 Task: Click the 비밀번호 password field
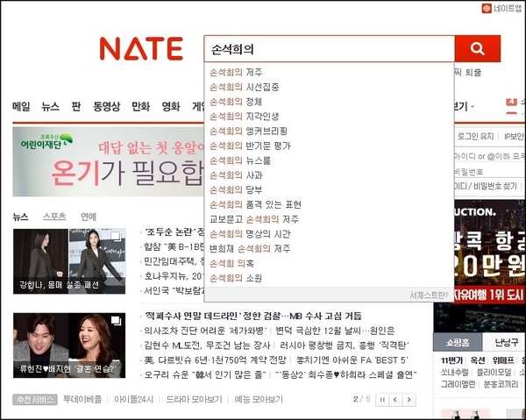click(490, 172)
